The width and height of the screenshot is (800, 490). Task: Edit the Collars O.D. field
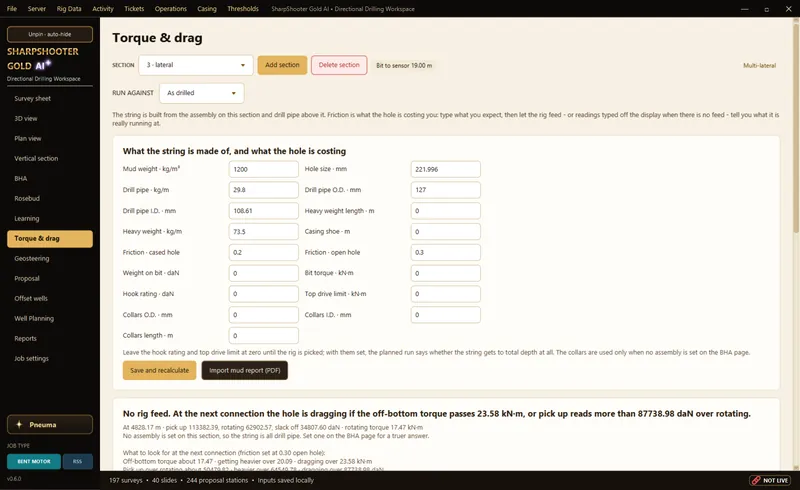[263, 315]
